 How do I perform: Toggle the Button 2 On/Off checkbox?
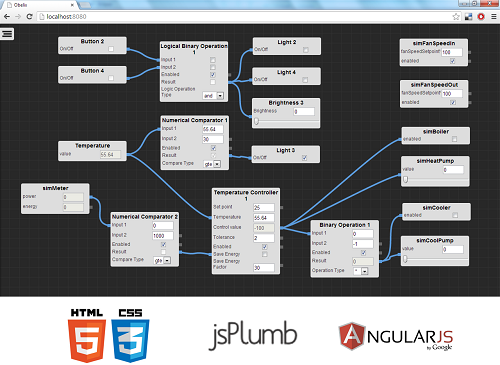coord(111,49)
